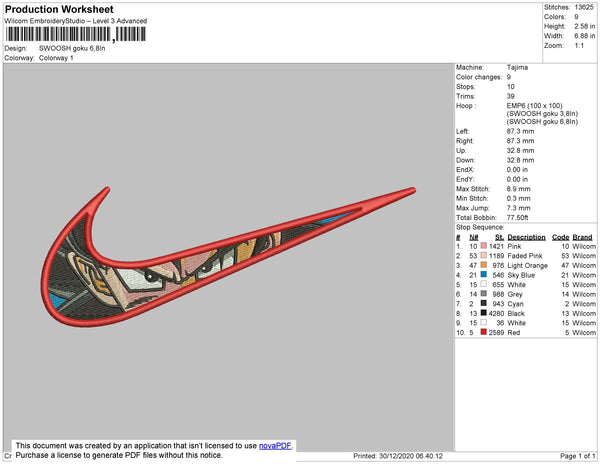600x464 pixels.
Task: Click the stitch count '2589' for Red
Action: [496, 332]
